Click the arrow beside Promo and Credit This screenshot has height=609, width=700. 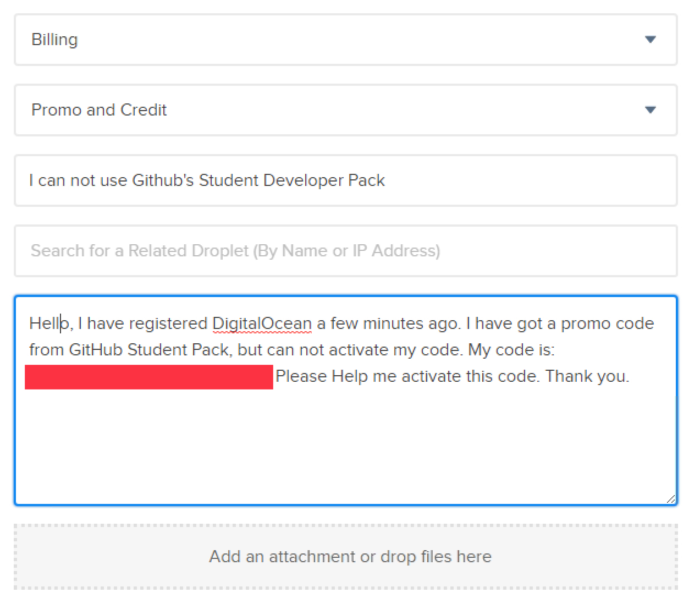pos(650,110)
